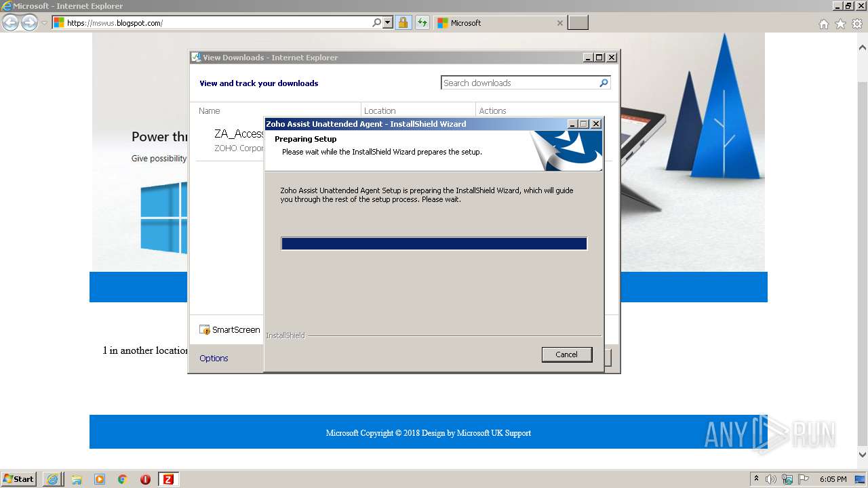Open Google Chrome from the taskbar

point(123,479)
